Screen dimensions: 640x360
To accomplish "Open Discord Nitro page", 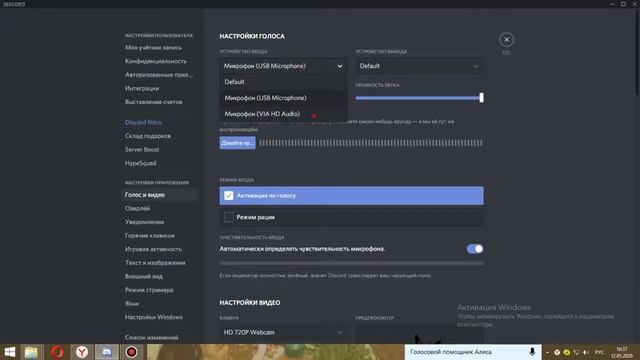I will click(x=143, y=122).
